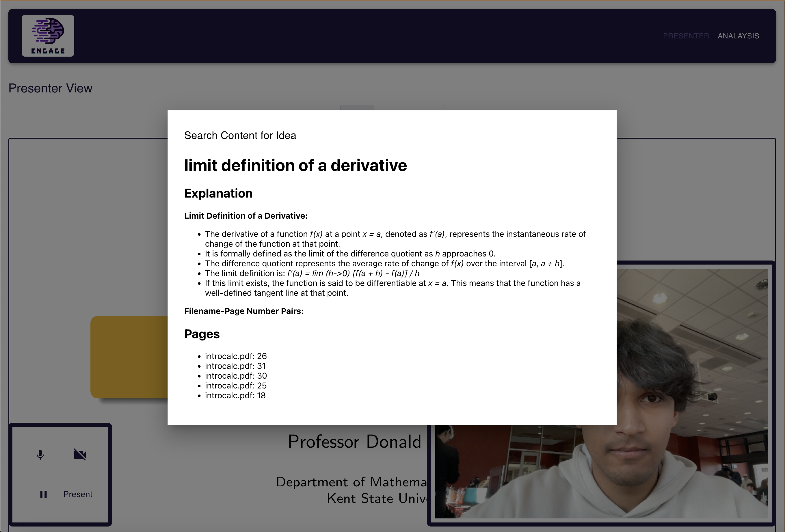Click the Present button label
This screenshot has height=532, width=785.
[x=78, y=494]
